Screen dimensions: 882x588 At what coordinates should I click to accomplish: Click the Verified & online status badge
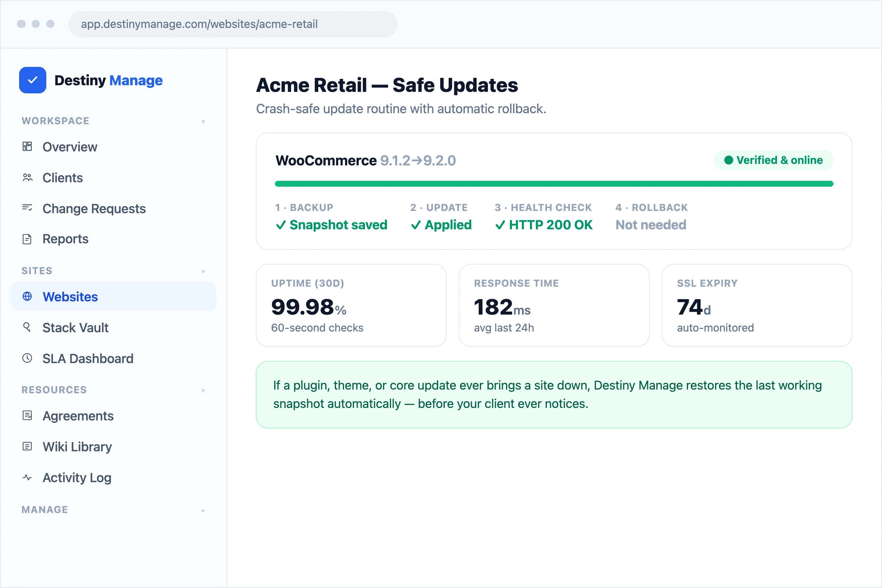tap(773, 160)
